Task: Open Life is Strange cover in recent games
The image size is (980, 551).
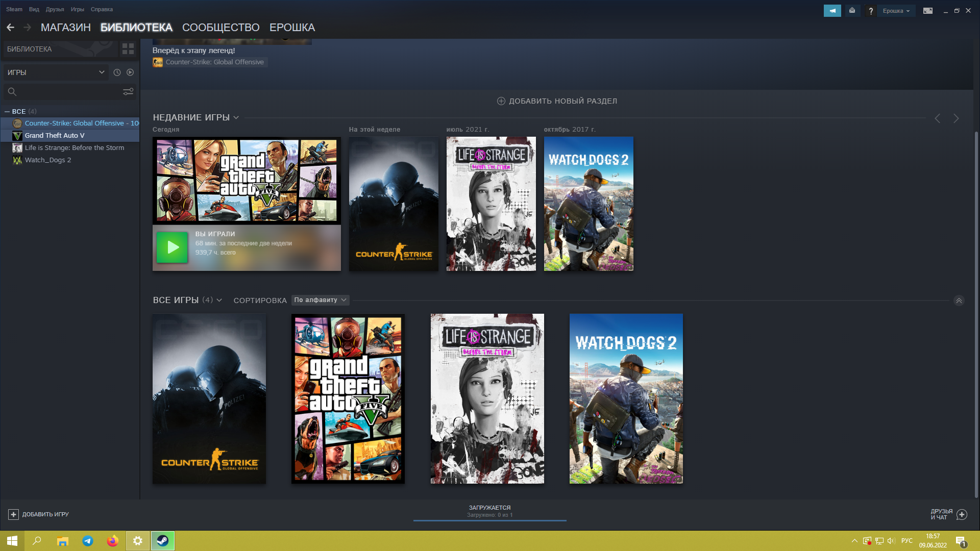Action: coord(491,204)
